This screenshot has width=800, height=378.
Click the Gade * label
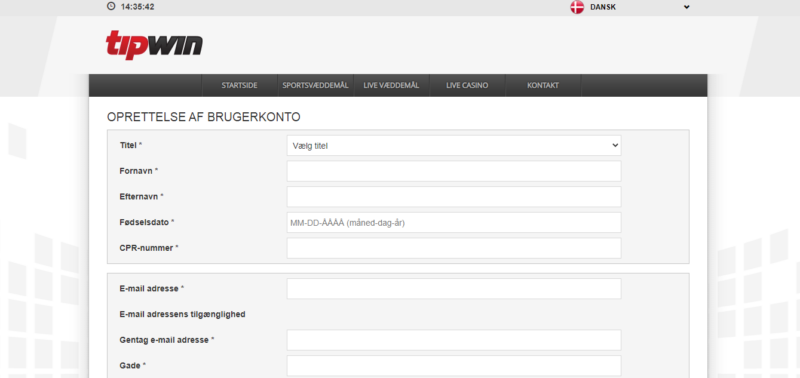(133, 366)
